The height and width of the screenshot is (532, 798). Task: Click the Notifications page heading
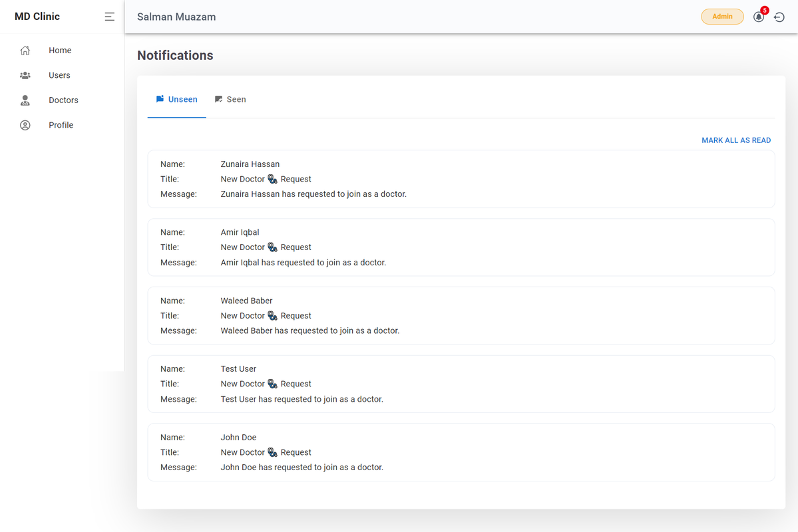coord(175,55)
